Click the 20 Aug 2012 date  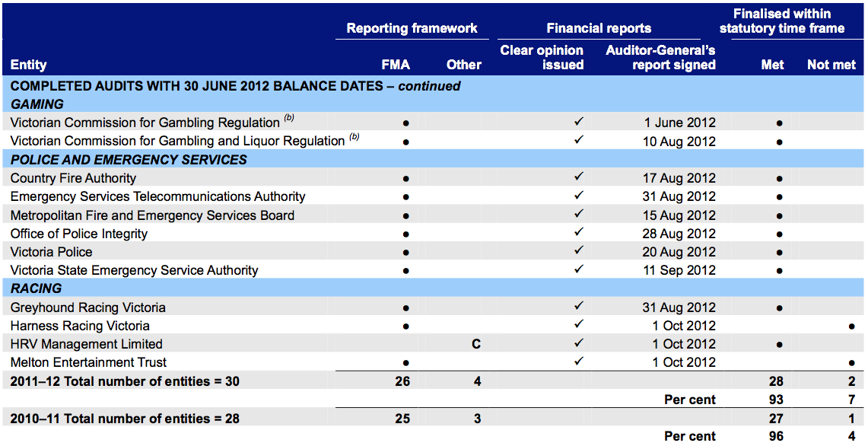point(679,252)
